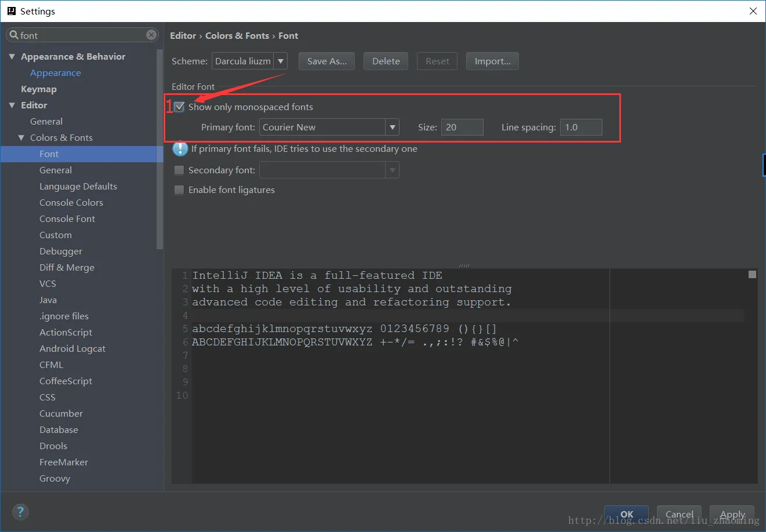Screen dimensions: 766x532
Task: Select FreeMarker in the tree
Action: click(64, 462)
